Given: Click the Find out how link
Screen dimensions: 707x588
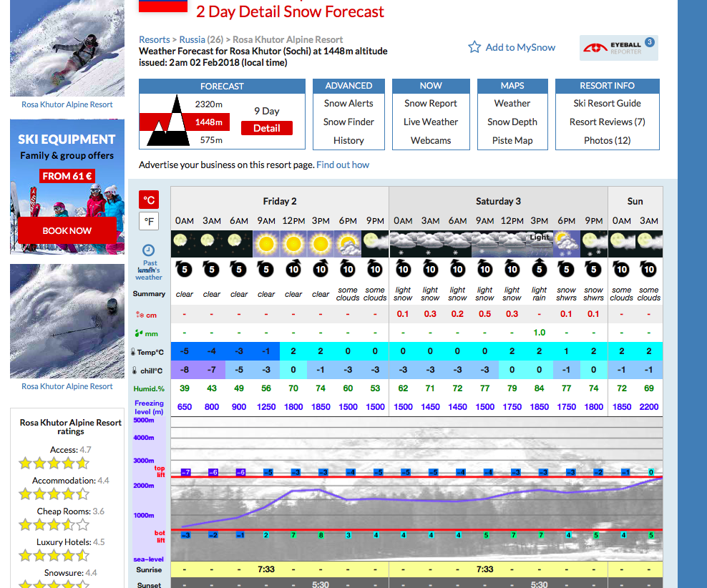Looking at the screenshot, I should [x=343, y=165].
